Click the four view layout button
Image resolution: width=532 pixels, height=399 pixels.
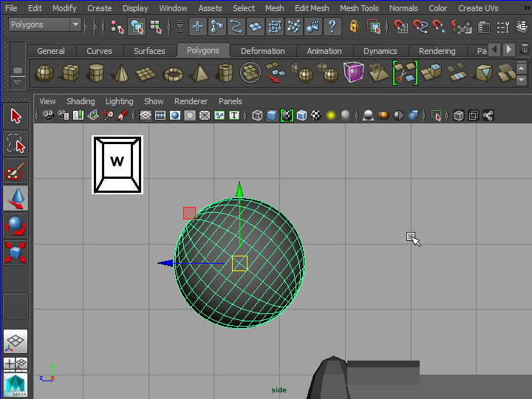[x=16, y=364]
